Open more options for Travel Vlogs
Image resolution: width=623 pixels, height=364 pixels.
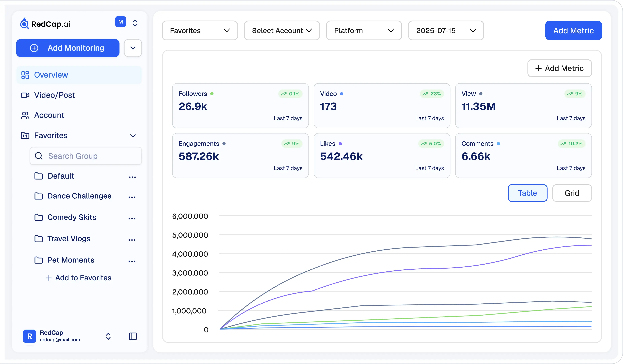pos(132,240)
